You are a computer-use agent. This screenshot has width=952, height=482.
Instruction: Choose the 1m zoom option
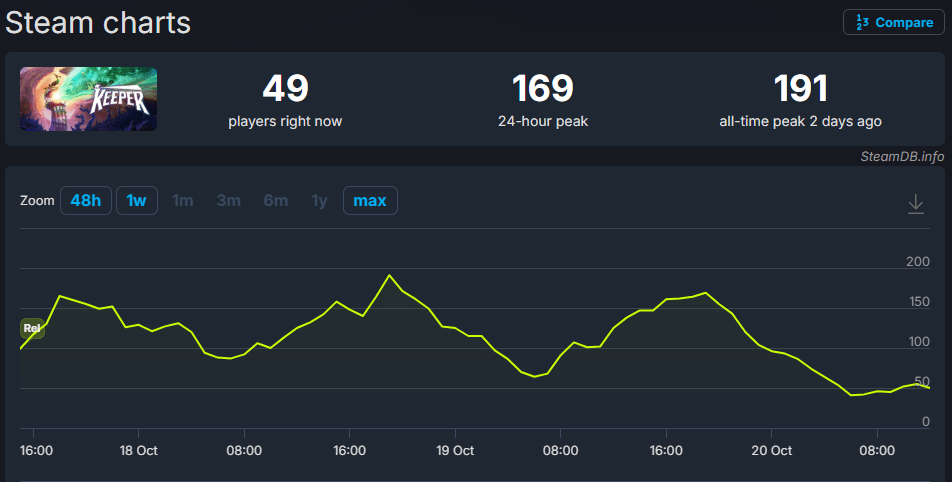[x=182, y=201]
